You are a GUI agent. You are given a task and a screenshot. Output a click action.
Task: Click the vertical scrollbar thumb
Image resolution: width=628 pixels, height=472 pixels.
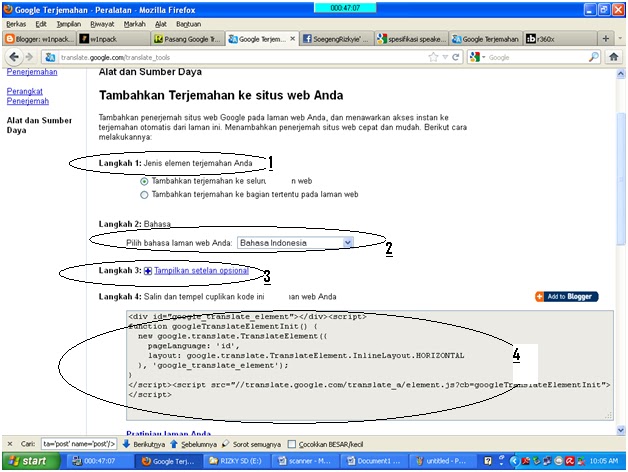pos(620,178)
